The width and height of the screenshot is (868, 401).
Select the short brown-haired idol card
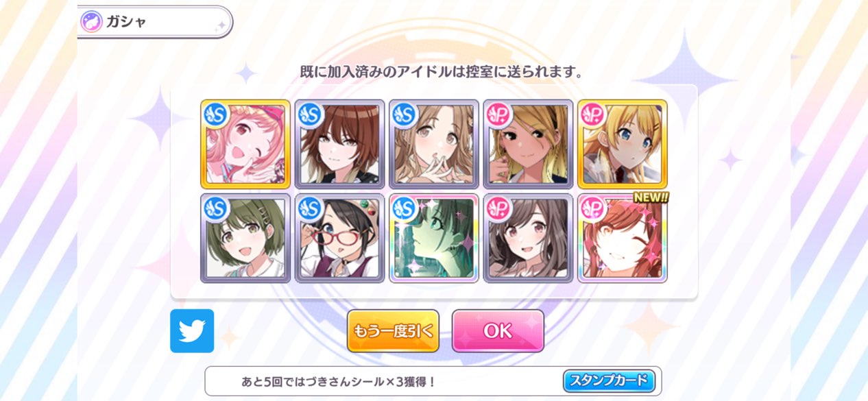pyautogui.click(x=339, y=144)
